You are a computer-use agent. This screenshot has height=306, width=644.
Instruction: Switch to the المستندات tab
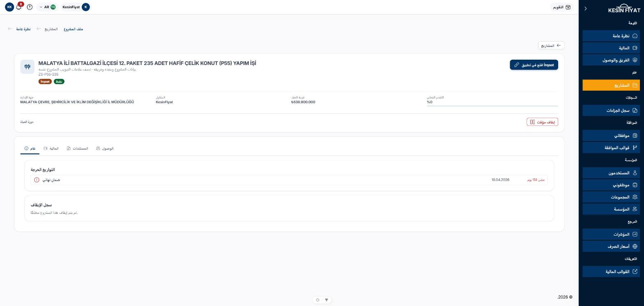[78, 148]
